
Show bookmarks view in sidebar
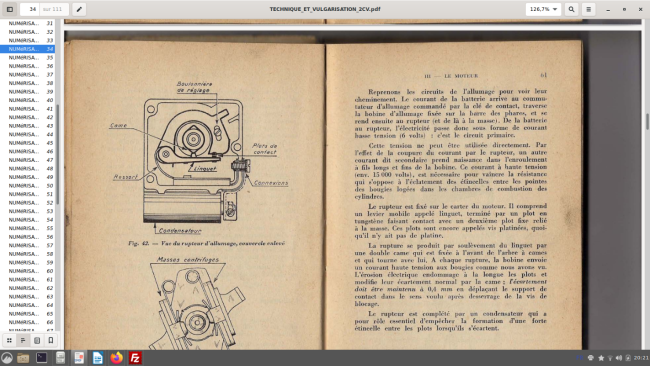(51, 340)
